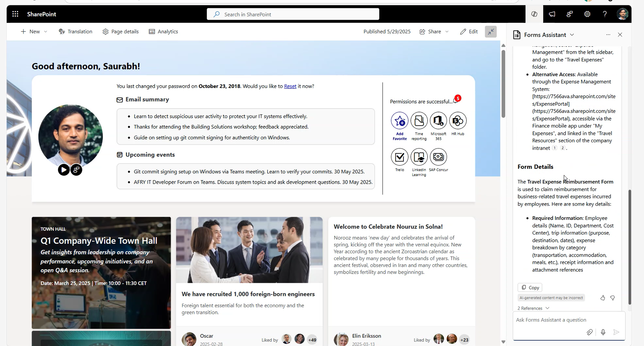
Task: Click 'AI-generated content may be incorrect' label
Action: click(551, 298)
